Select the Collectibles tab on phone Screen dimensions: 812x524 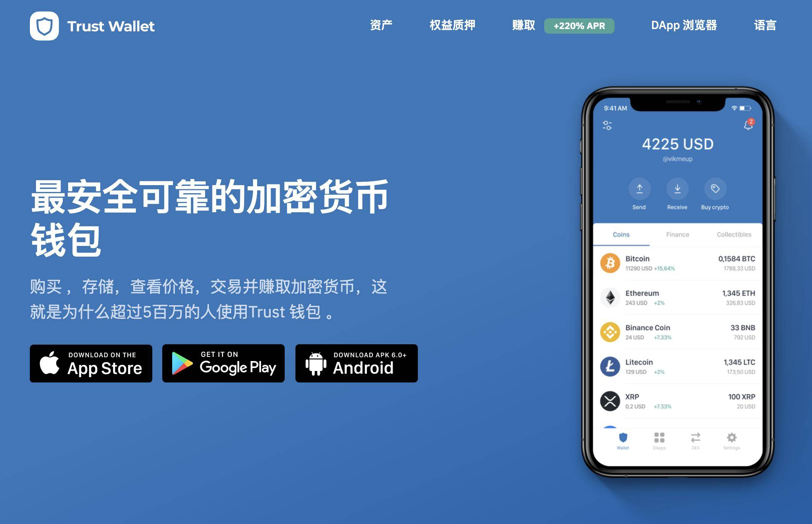click(735, 233)
